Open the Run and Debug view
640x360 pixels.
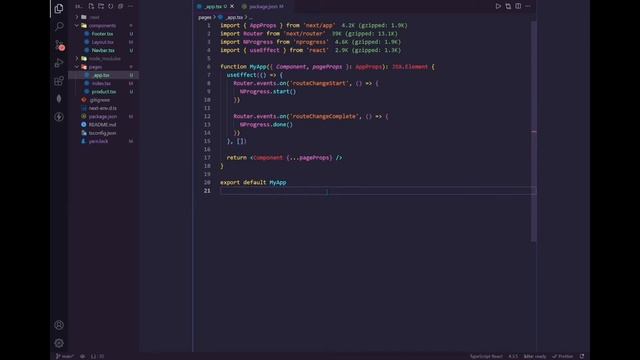click(x=59, y=63)
